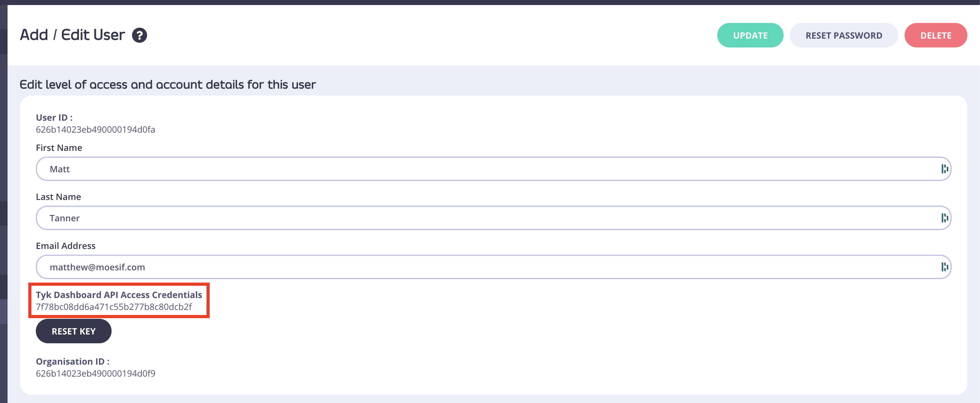Image resolution: width=980 pixels, height=403 pixels.
Task: Click the RESET KEY button
Action: click(74, 331)
